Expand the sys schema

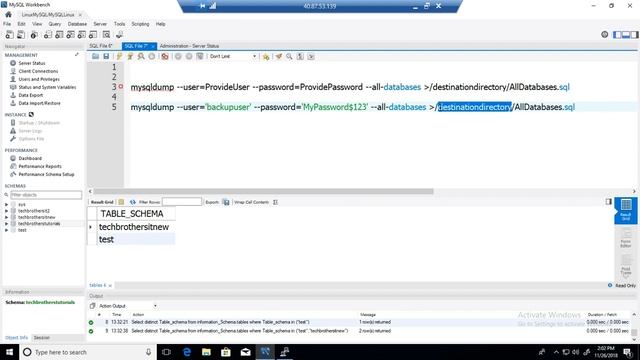coord(7,204)
